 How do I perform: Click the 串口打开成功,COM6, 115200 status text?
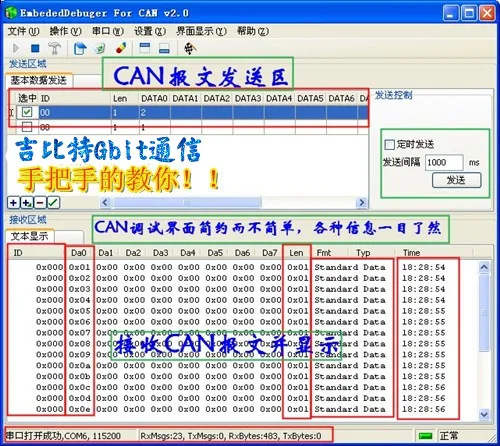click(63, 435)
